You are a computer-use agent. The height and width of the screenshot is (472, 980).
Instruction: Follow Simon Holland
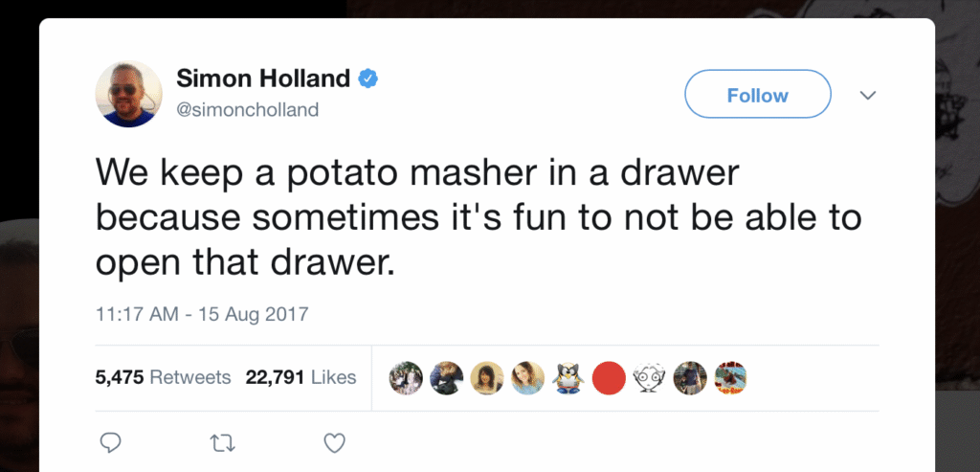point(757,95)
